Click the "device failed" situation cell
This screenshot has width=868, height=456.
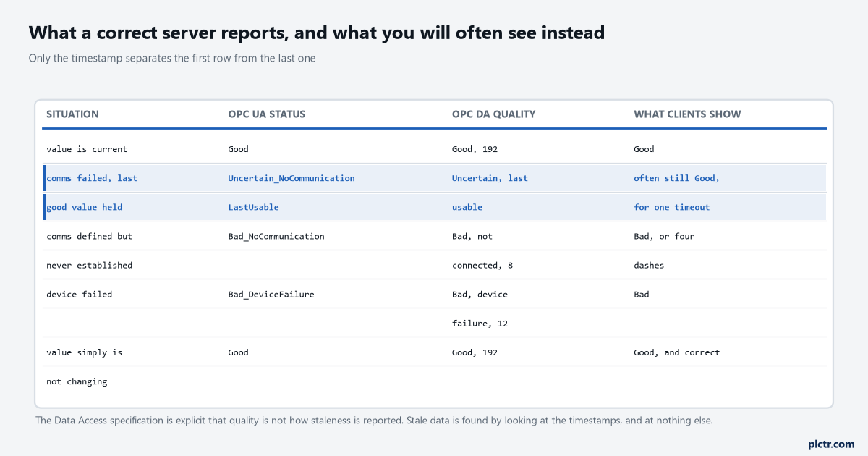tap(79, 294)
